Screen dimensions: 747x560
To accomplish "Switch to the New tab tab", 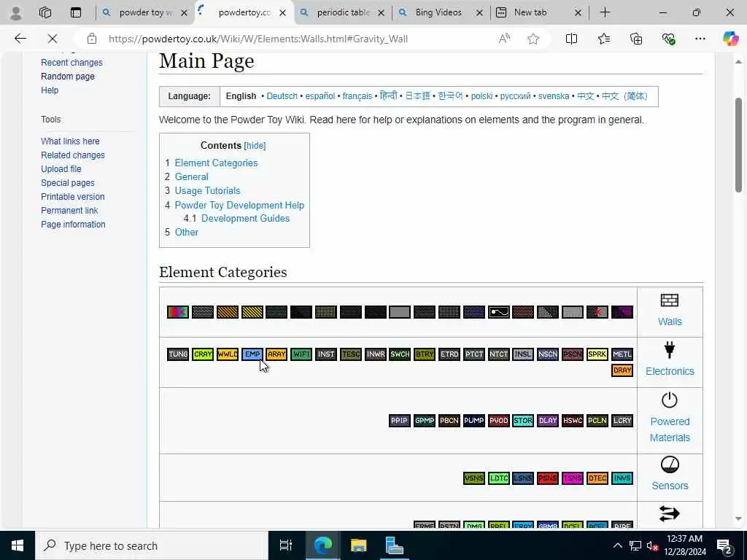I will [530, 13].
